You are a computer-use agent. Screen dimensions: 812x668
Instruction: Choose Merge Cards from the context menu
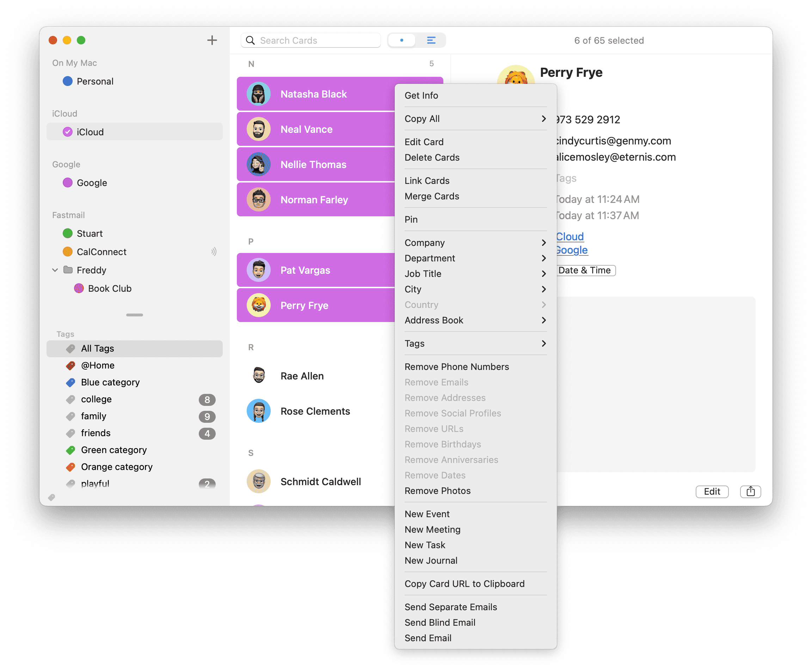tap(432, 196)
